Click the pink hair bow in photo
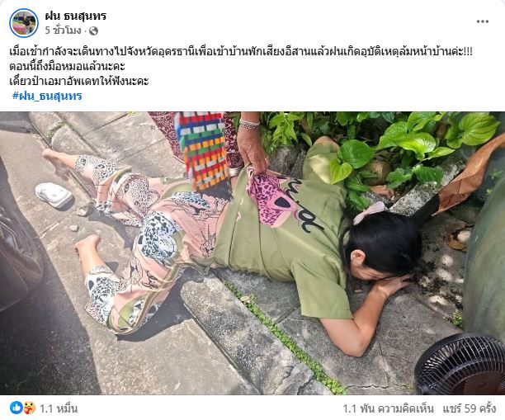 pyautogui.click(x=370, y=213)
